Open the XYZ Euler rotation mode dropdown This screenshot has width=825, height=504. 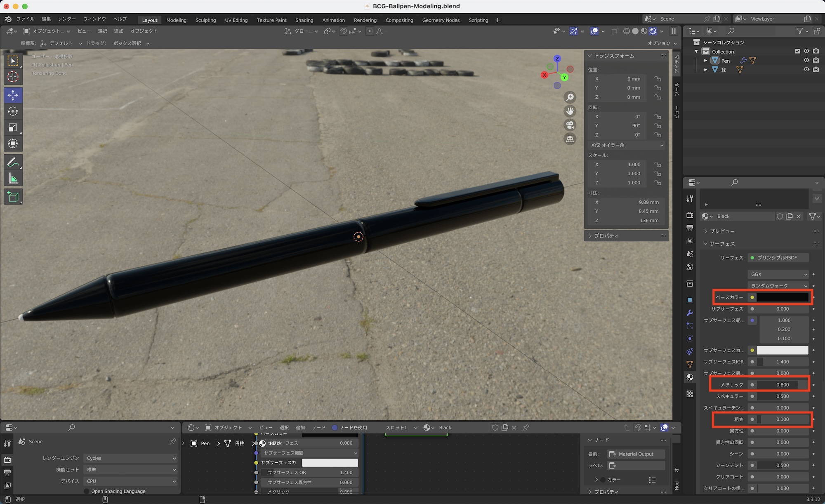coord(627,145)
